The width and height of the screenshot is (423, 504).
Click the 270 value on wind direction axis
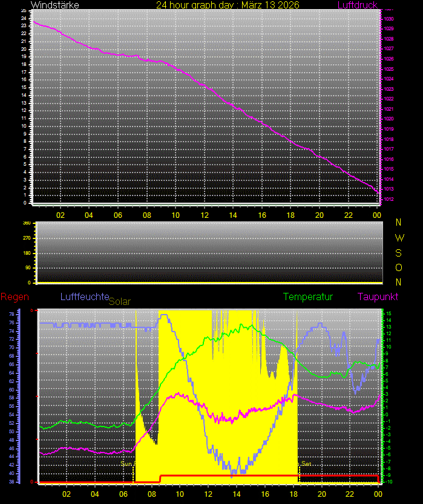(x=27, y=238)
